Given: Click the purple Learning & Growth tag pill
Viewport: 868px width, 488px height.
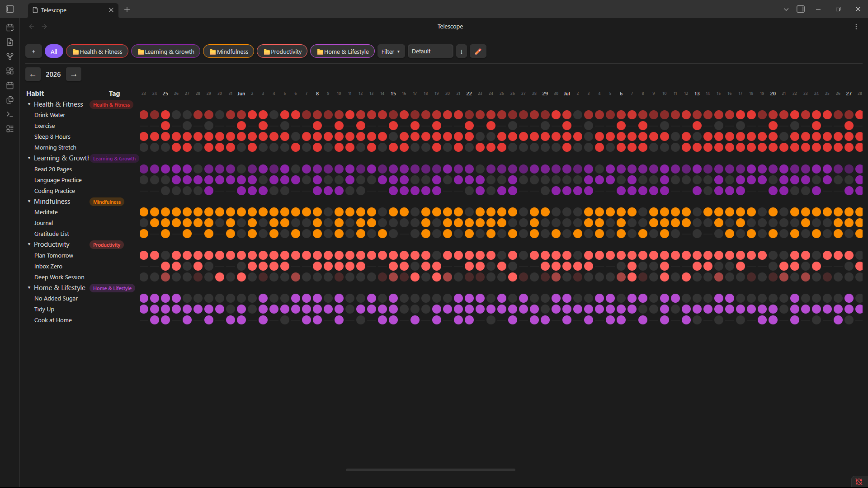Looking at the screenshot, I should [114, 159].
